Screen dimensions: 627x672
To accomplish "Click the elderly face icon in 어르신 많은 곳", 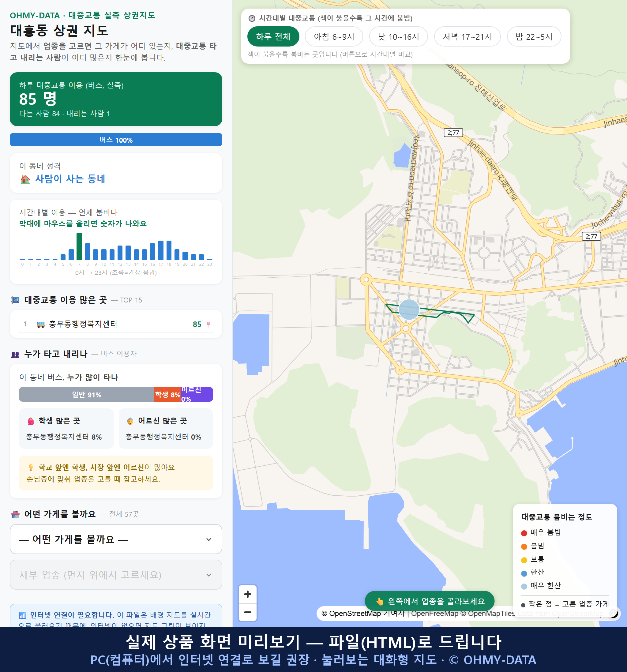I will click(x=130, y=421).
